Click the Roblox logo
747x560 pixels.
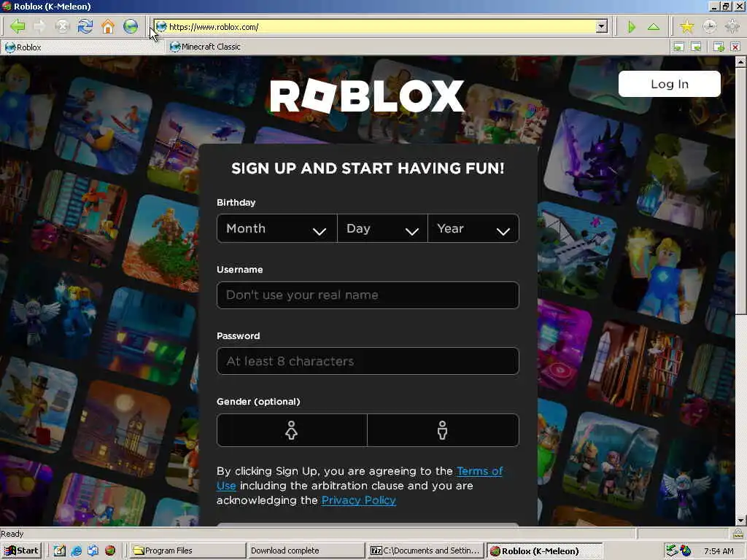coord(367,96)
